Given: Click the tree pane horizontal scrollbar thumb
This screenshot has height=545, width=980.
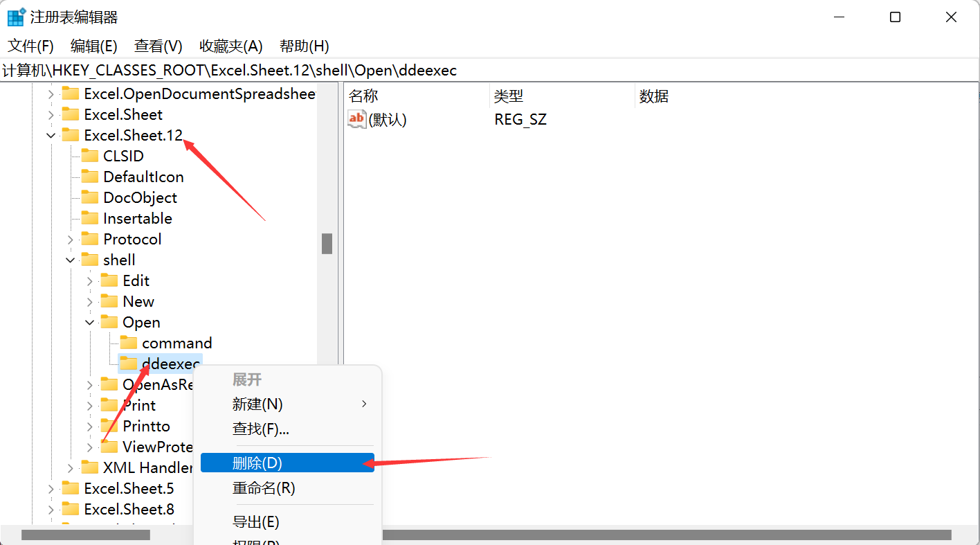Looking at the screenshot, I should coord(86,535).
